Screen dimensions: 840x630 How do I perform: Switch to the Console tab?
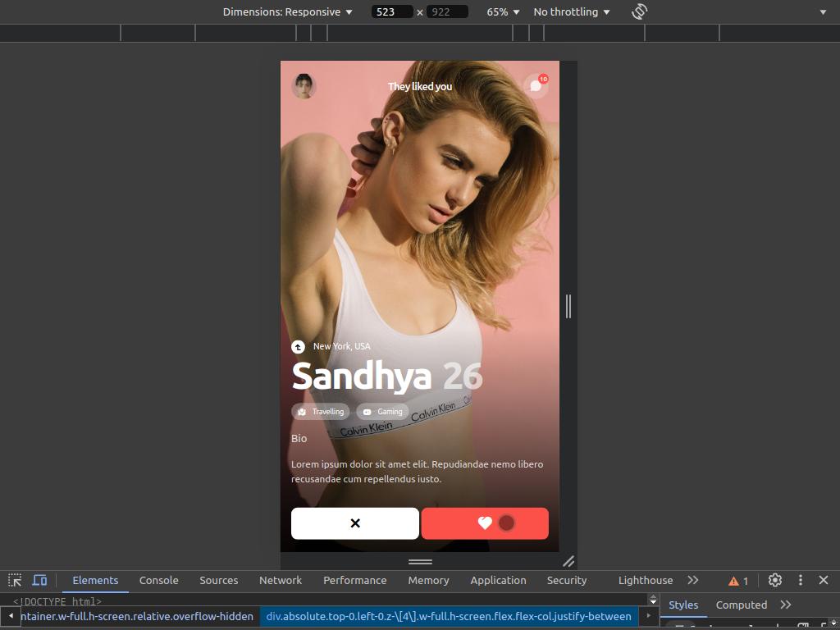(158, 580)
